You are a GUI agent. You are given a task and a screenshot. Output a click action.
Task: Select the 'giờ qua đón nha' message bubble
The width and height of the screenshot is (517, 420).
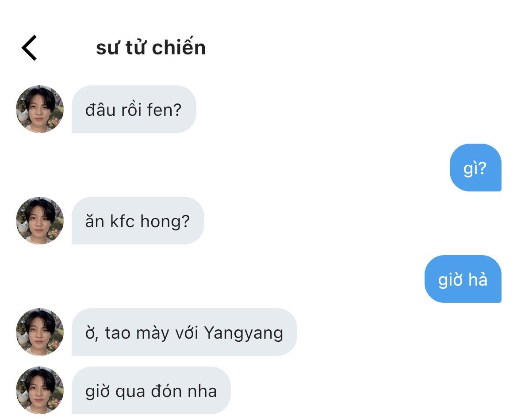(151, 390)
